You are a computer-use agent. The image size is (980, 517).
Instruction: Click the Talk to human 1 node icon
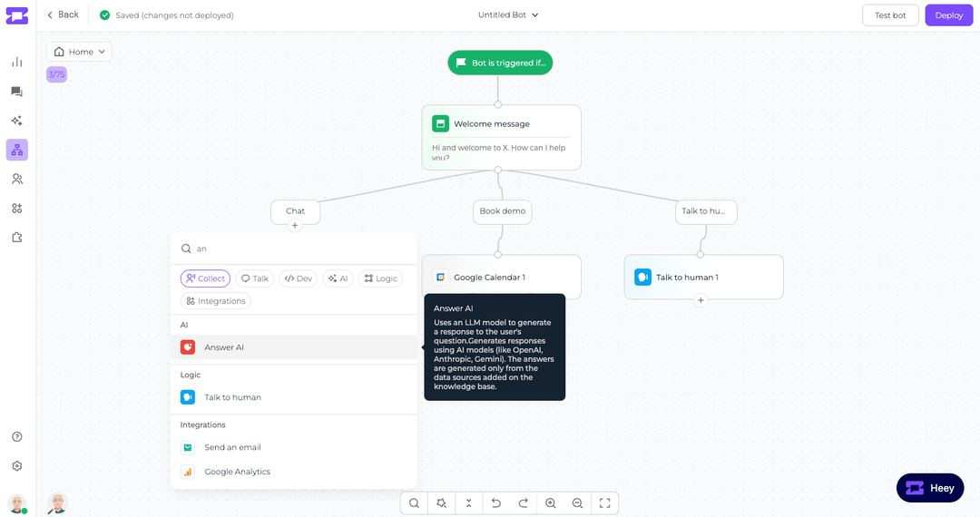pos(642,278)
